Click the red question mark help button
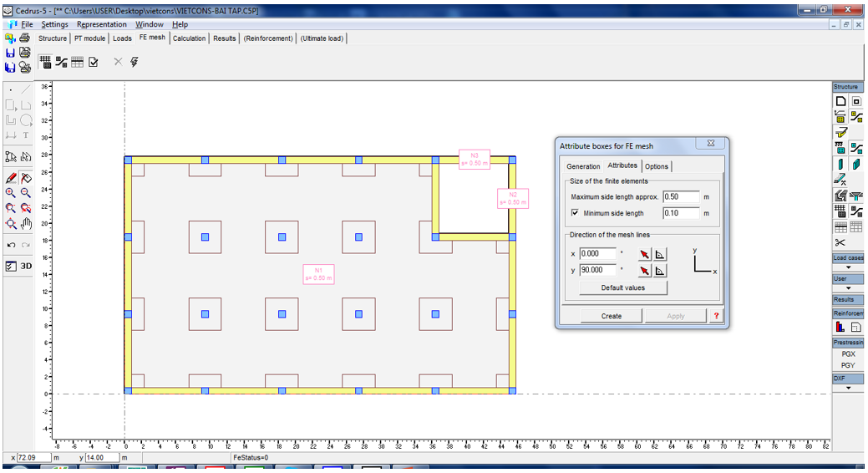 click(716, 316)
